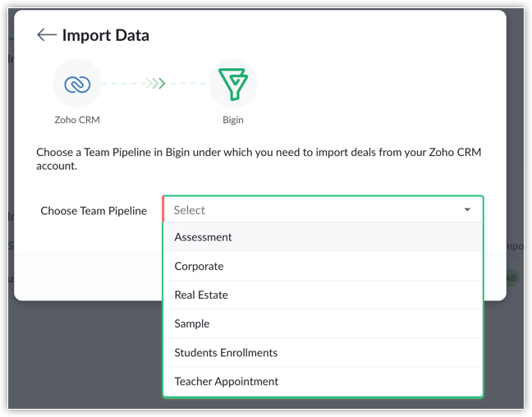The image size is (532, 417).
Task: Collapse the list using the dropdown caret
Action: (467, 210)
